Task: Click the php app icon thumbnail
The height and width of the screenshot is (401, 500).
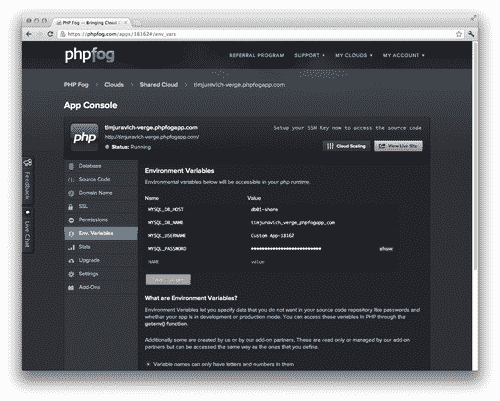Action: 84,137
